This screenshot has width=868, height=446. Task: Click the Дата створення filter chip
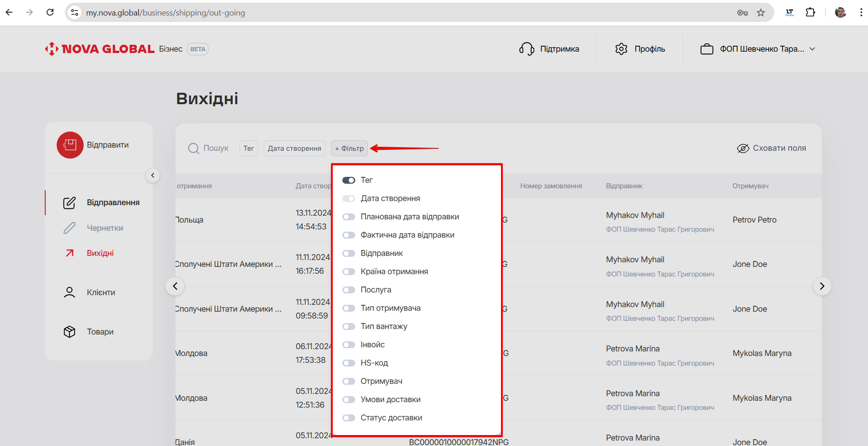pyautogui.click(x=294, y=149)
